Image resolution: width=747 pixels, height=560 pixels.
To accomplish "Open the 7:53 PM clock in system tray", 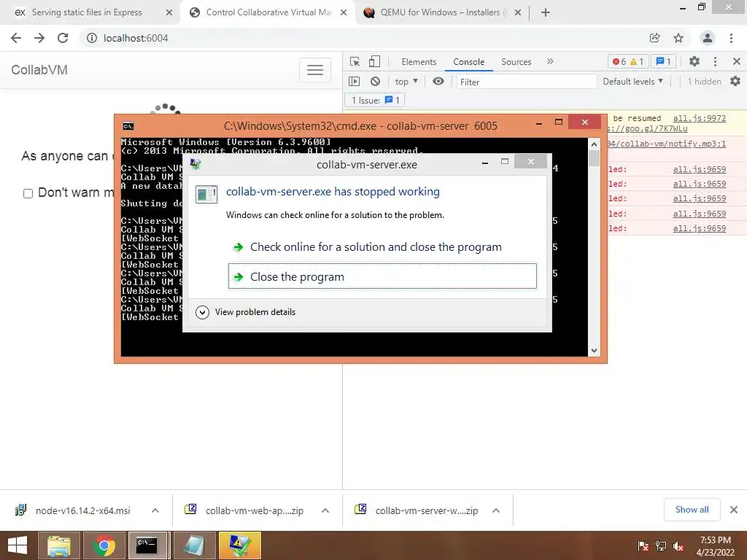I will point(715,545).
